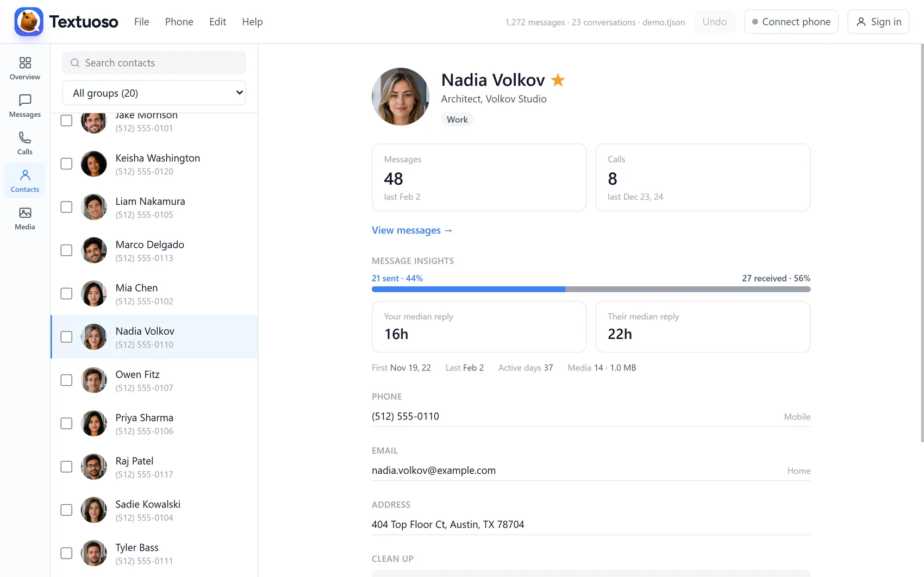Image resolution: width=924 pixels, height=577 pixels.
Task: Open the File menu
Action: (x=141, y=22)
